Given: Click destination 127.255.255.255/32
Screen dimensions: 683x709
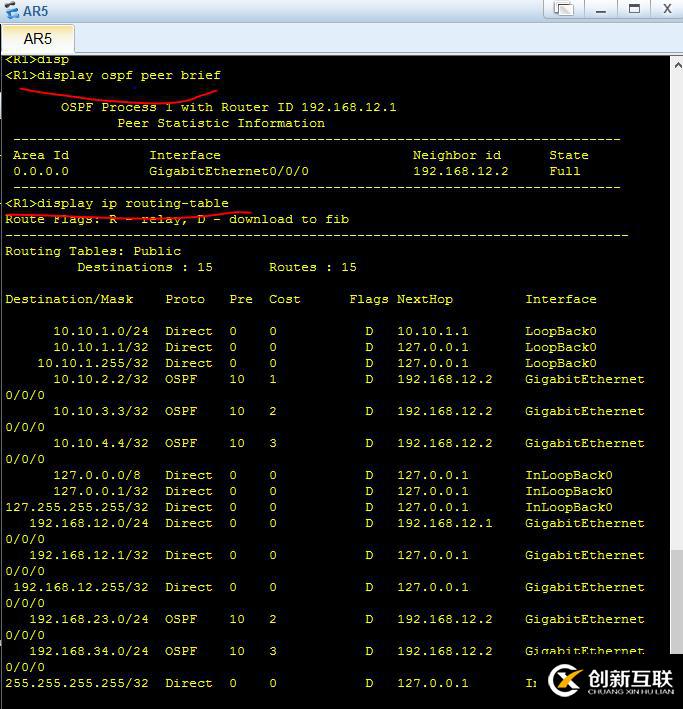Looking at the screenshot, I should coord(77,507).
